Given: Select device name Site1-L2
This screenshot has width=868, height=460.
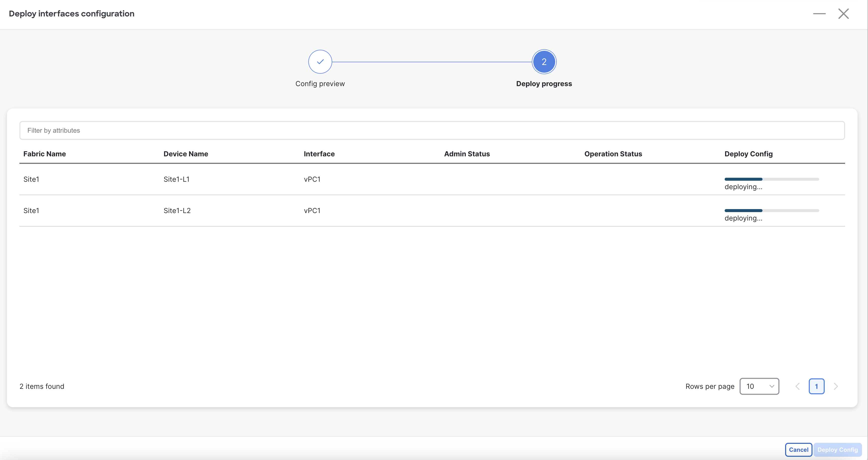Looking at the screenshot, I should coord(177,211).
